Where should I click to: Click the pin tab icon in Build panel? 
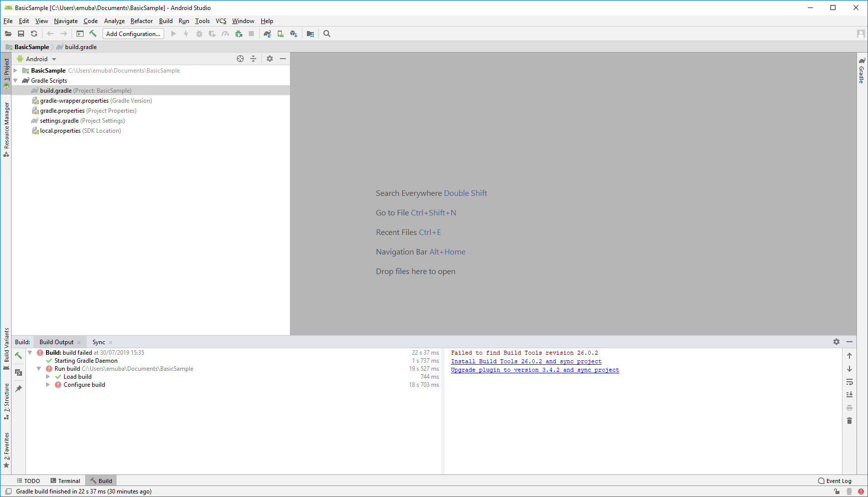tap(19, 389)
